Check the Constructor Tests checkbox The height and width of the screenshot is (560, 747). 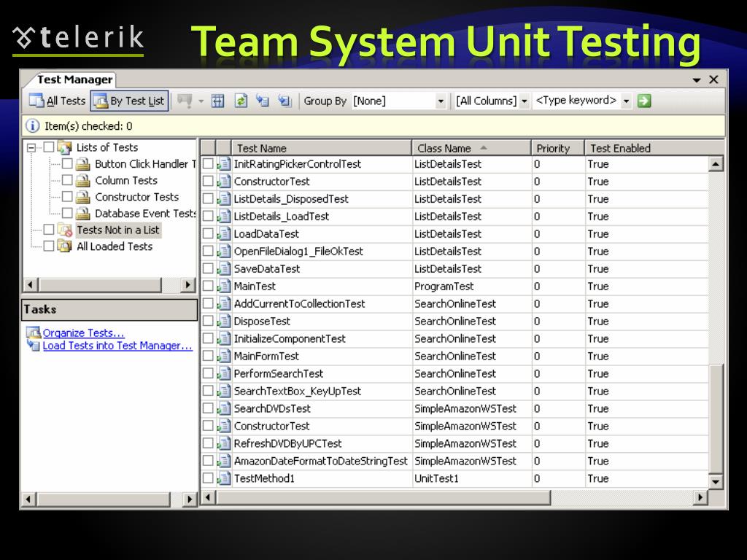(x=67, y=197)
